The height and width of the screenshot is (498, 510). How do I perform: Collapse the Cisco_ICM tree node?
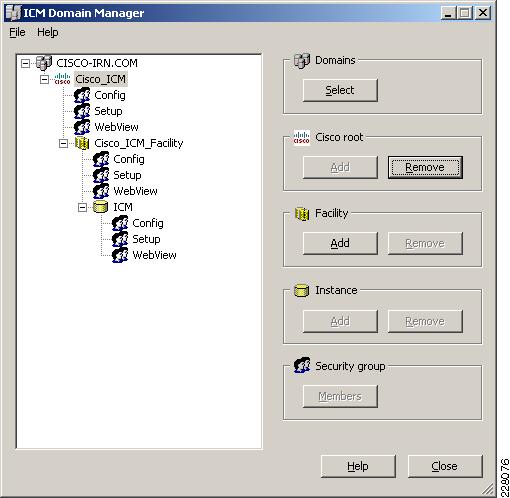point(44,79)
